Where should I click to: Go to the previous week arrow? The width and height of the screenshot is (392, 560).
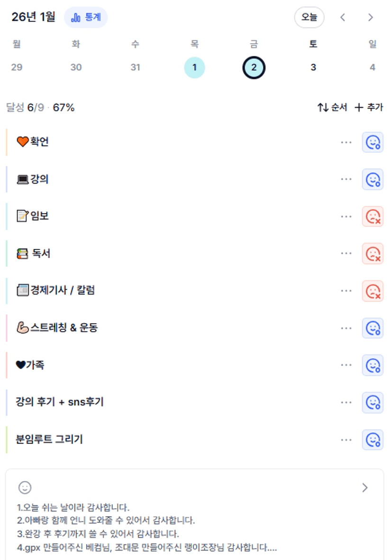point(343,18)
